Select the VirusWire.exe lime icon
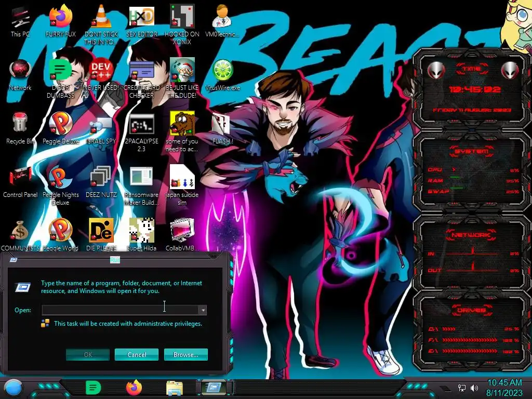Screen dimensions: 532x399 pos(222,75)
